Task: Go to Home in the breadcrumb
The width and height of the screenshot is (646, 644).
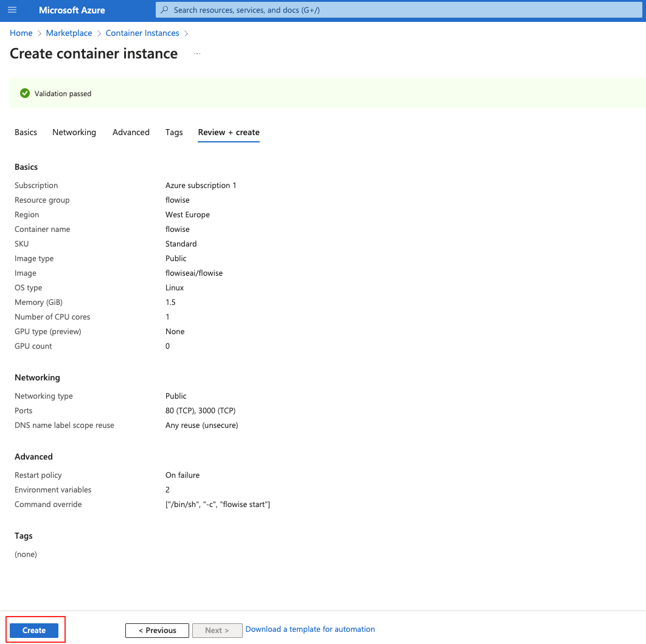Action: pos(21,33)
